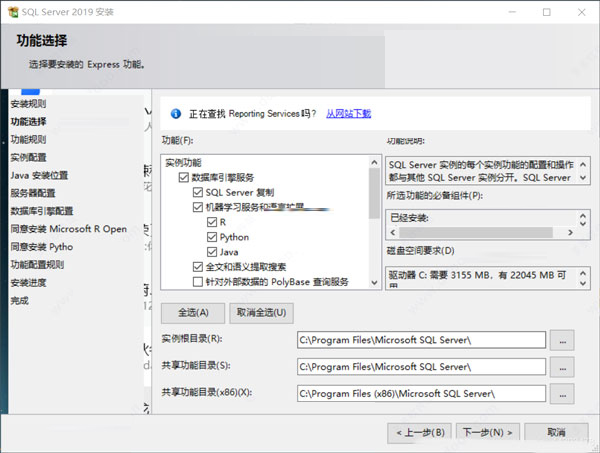600x453 pixels.
Task: Enable PolyBase 查询服务 checkbox
Action: pos(198,282)
